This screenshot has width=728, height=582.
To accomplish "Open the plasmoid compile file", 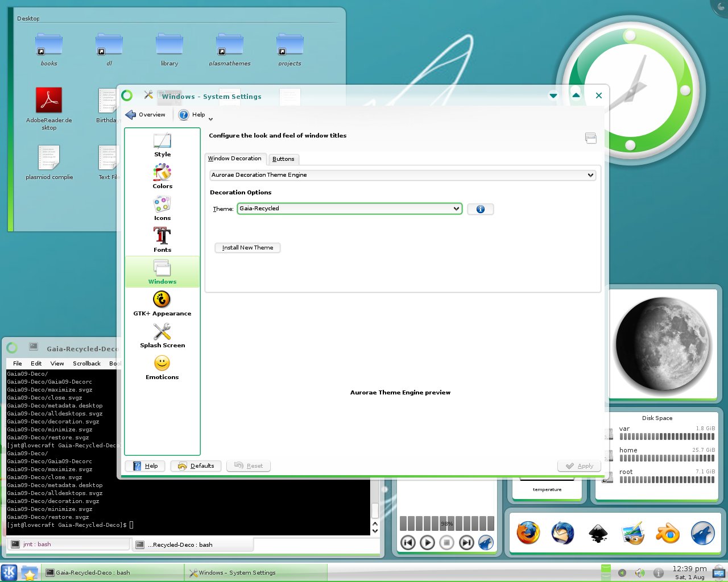I will (x=49, y=163).
